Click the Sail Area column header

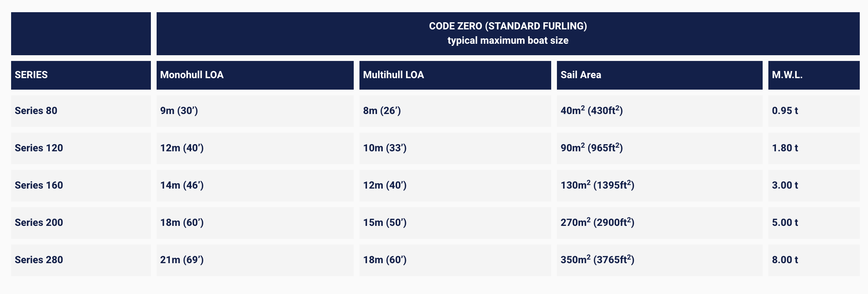tap(581, 75)
